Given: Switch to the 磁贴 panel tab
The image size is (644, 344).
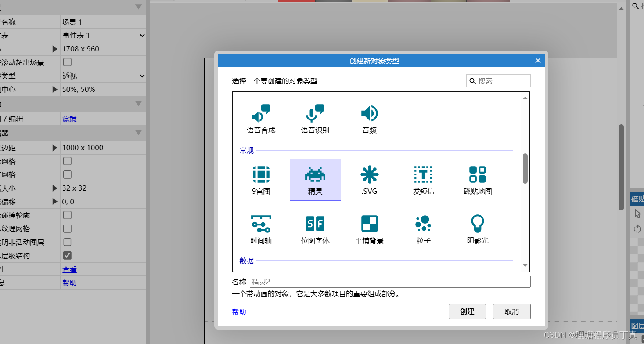Looking at the screenshot, I should point(637,198).
